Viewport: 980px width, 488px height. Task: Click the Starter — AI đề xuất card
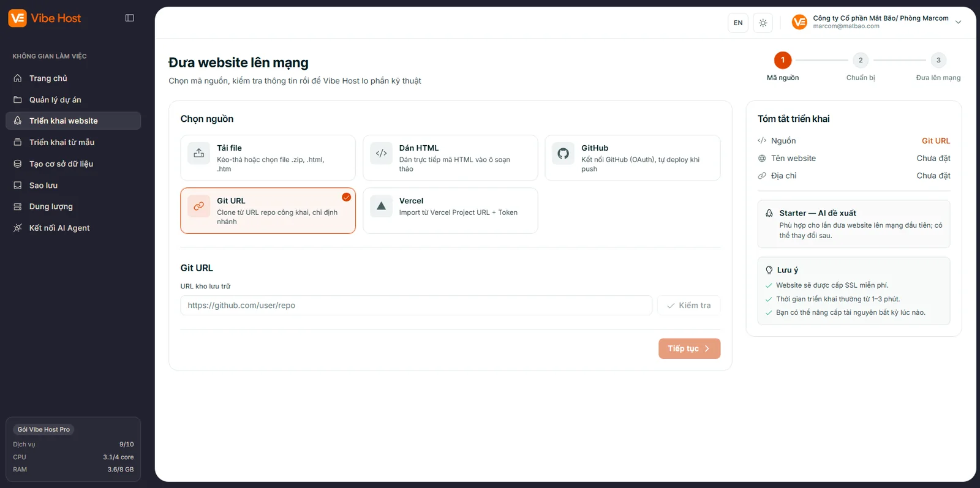pyautogui.click(x=854, y=224)
